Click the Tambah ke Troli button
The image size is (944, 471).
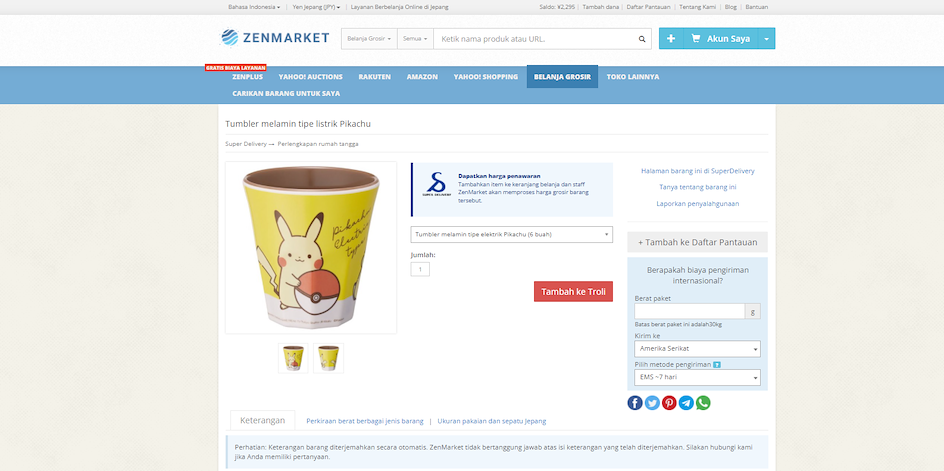point(573,292)
